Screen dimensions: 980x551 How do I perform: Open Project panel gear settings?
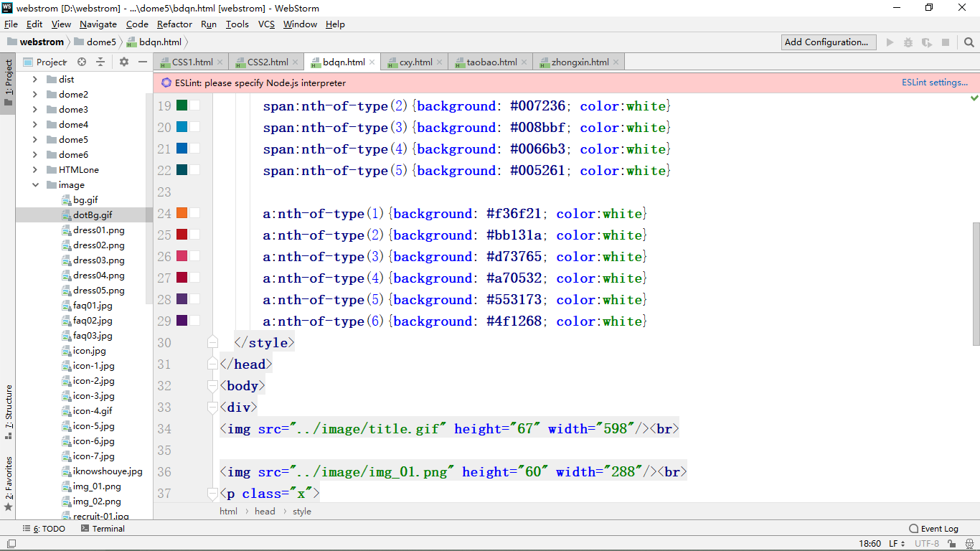pos(124,62)
